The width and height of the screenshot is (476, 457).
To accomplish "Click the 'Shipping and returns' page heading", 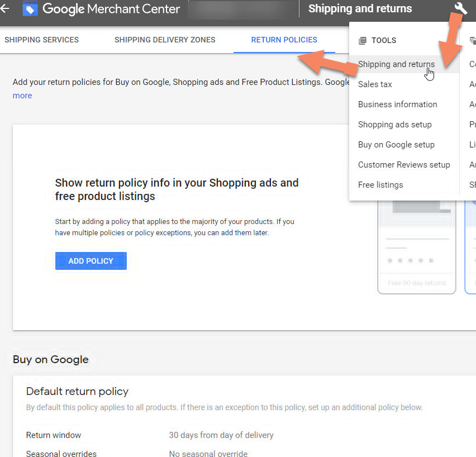I will 360,8.
